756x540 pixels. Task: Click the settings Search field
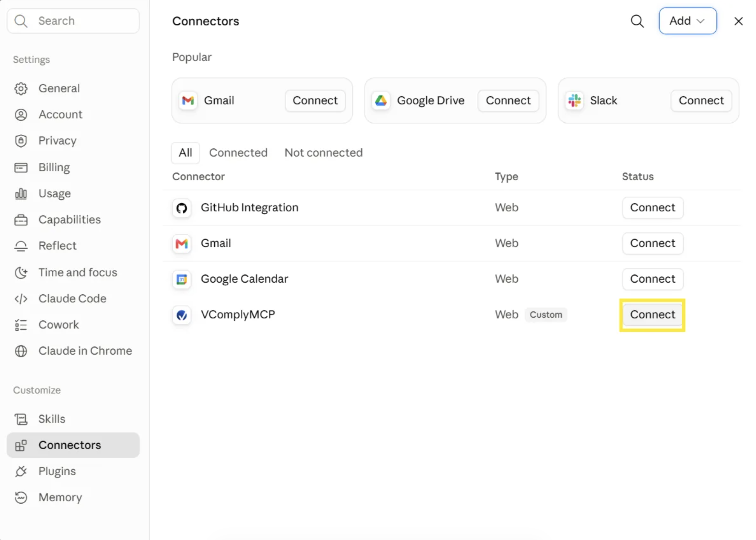tap(73, 21)
